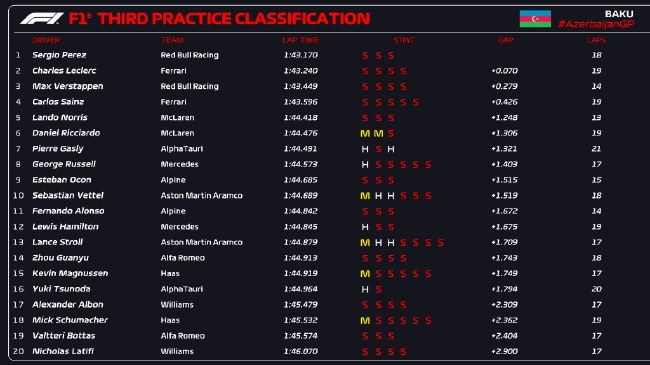Click Daniel Ricciardo's first yellow M tyre icon
Viewport: 650px width, 365px height.
[x=365, y=134]
